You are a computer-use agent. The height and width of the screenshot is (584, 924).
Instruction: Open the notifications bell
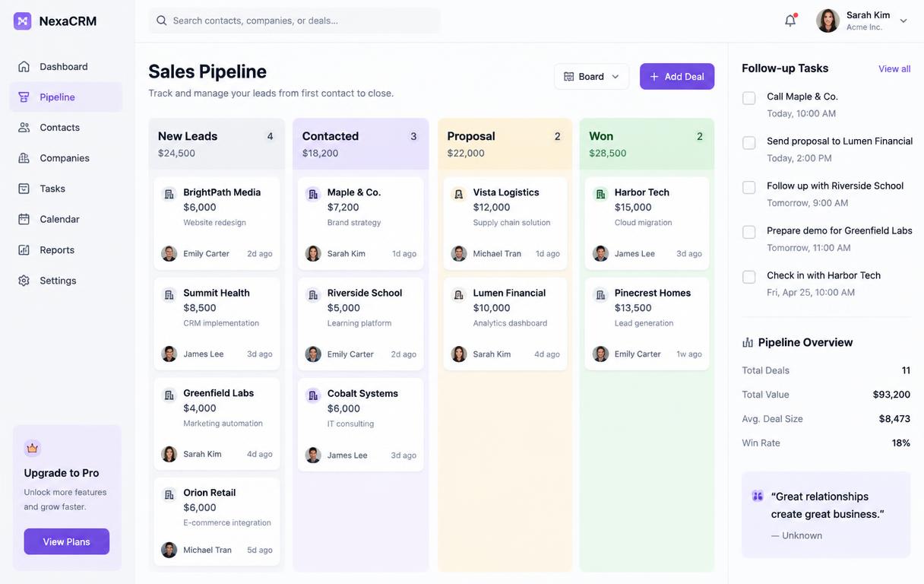tap(790, 21)
